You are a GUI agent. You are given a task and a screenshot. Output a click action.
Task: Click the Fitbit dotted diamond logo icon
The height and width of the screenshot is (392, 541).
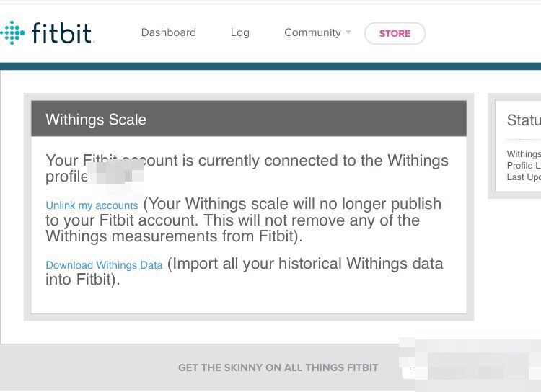[x=11, y=32]
